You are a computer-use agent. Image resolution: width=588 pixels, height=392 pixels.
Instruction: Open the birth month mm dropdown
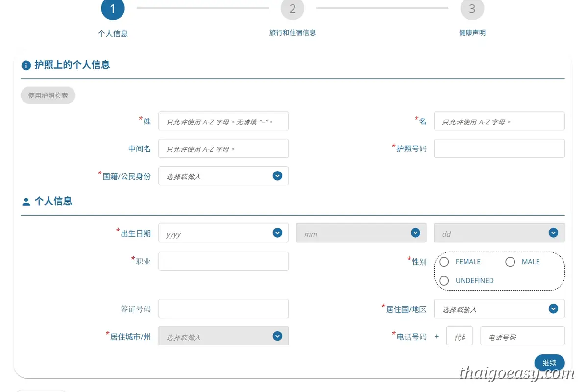click(361, 233)
